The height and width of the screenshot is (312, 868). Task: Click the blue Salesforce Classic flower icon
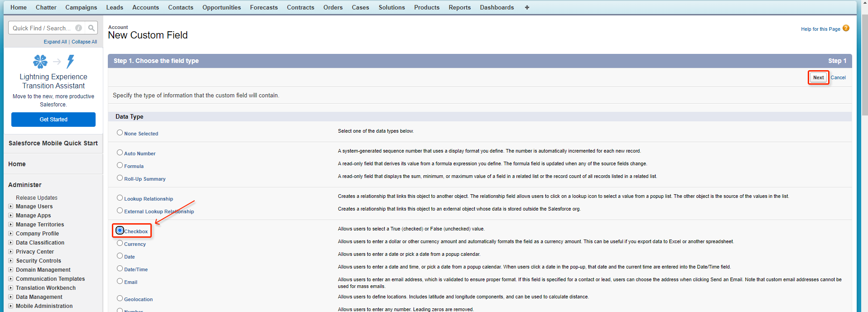[40, 61]
